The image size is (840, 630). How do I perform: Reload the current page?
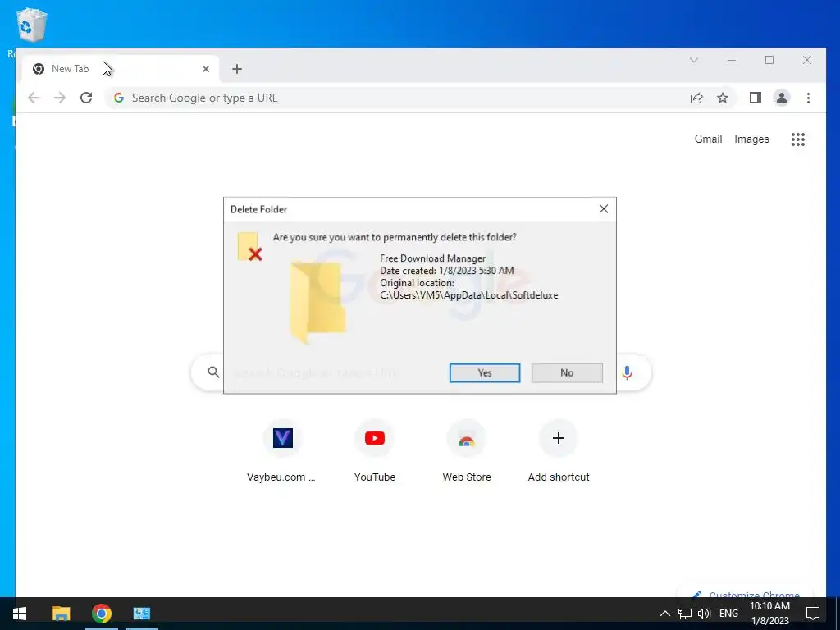click(x=85, y=98)
